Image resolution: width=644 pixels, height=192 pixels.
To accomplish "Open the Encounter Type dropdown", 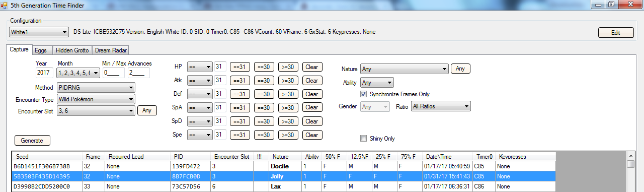I will click(x=96, y=99).
